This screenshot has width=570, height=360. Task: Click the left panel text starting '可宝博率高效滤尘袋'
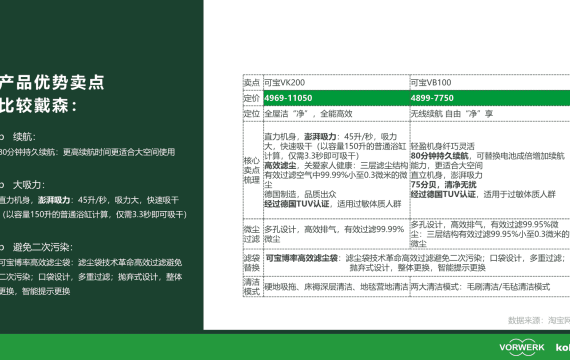click(91, 277)
